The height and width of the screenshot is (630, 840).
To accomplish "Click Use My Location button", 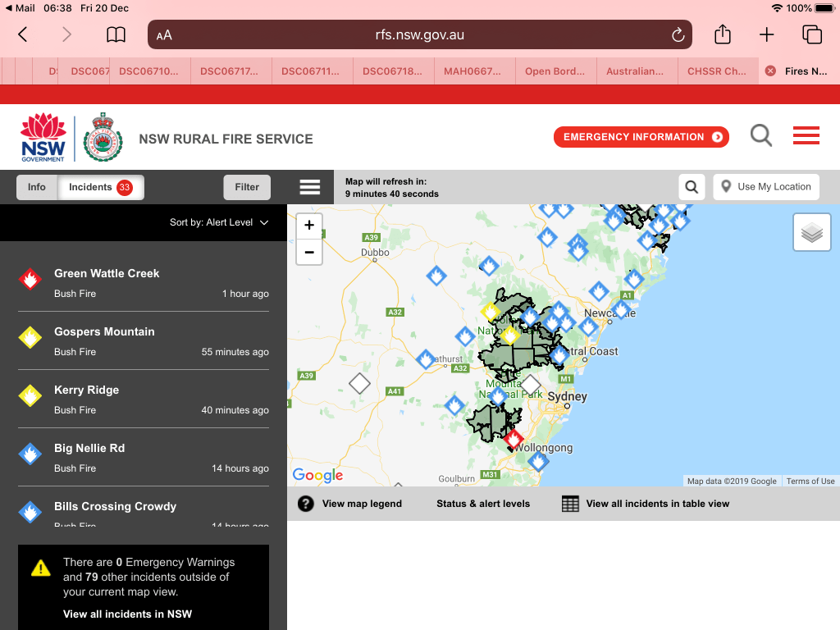I will point(766,187).
